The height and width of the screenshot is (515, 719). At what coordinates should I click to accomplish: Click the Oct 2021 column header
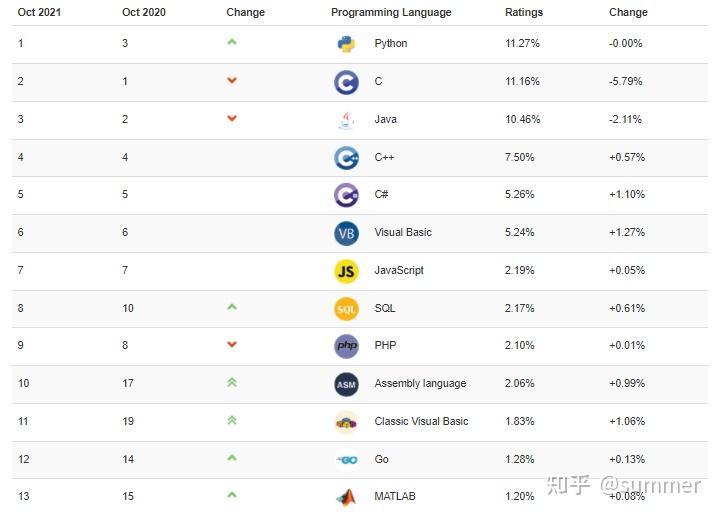41,13
